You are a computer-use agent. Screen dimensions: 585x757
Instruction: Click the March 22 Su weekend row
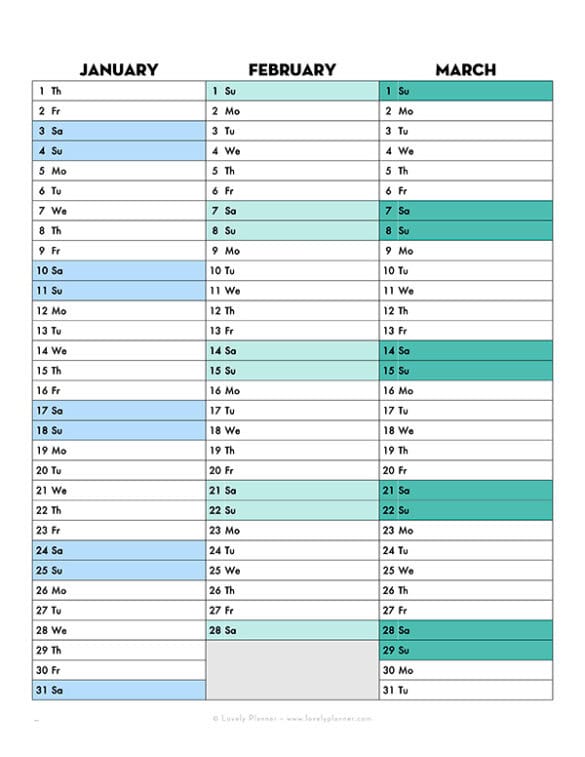point(466,510)
